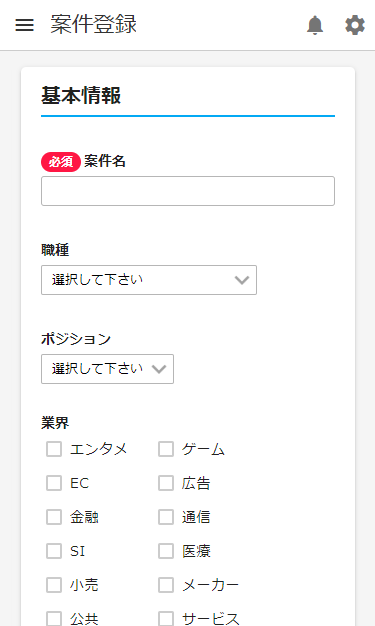
Task: Open the settings gear
Action: (355, 25)
